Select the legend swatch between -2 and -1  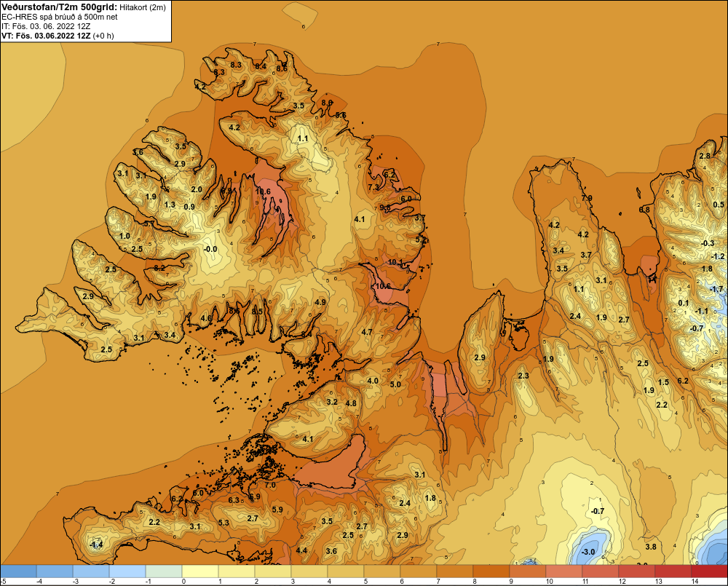click(127, 571)
